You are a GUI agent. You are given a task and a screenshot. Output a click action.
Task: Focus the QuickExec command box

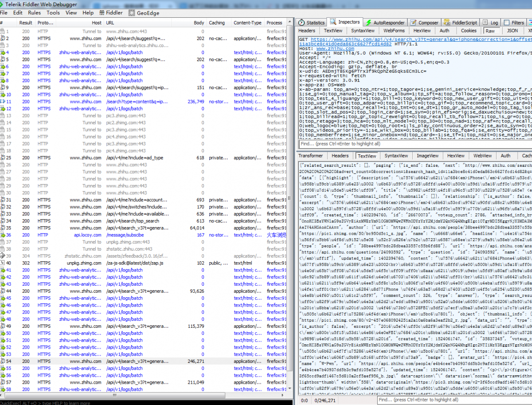click(146, 403)
